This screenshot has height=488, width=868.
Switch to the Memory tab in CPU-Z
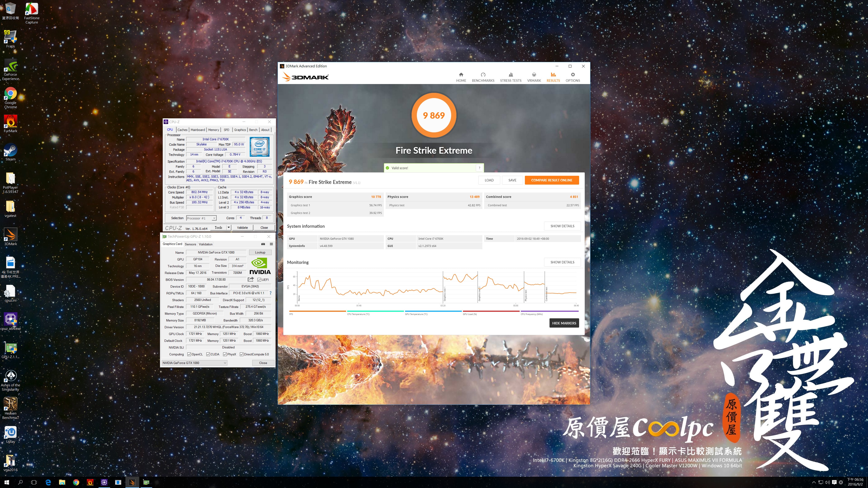click(x=213, y=130)
